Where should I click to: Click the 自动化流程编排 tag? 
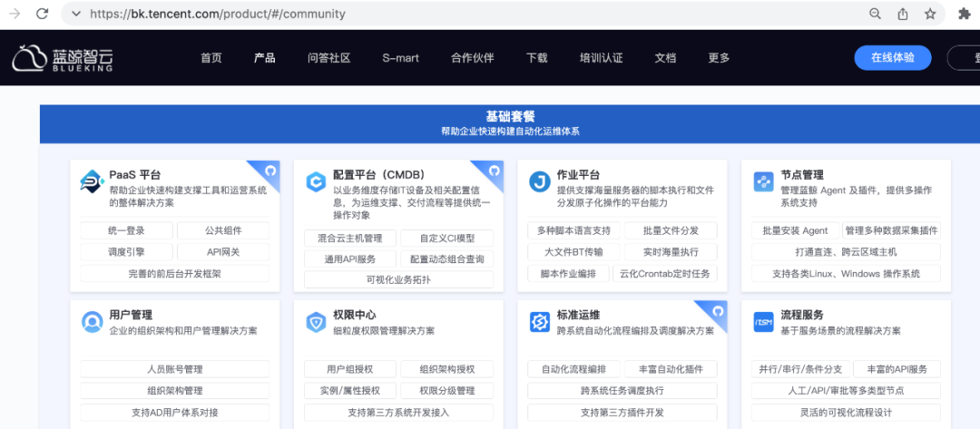573,369
